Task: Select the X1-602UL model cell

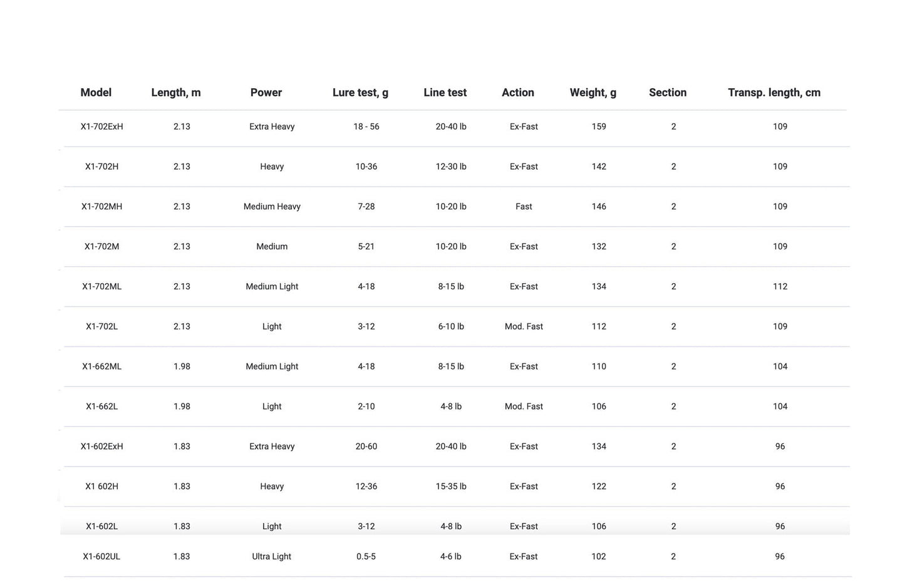Action: tap(101, 557)
